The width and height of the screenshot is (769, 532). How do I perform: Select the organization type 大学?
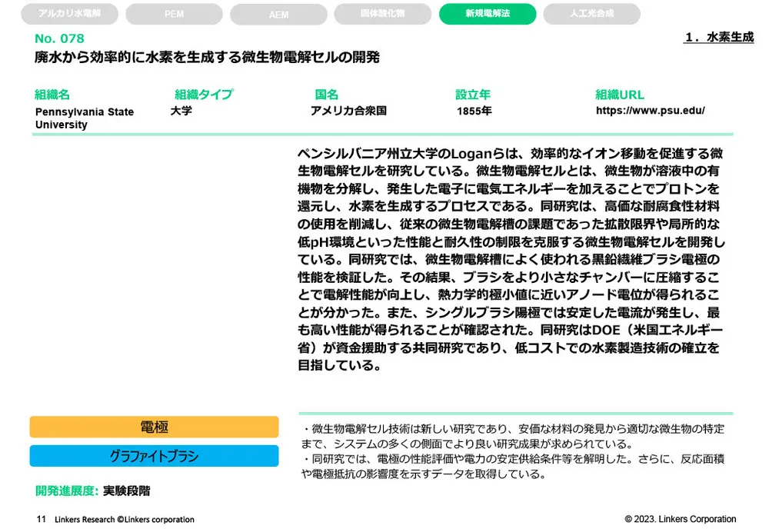coord(181,111)
